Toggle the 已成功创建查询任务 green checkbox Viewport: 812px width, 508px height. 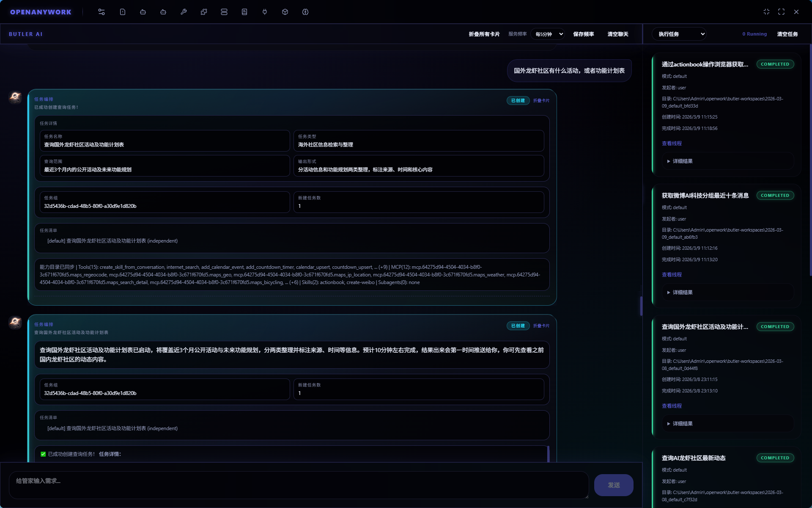43,454
